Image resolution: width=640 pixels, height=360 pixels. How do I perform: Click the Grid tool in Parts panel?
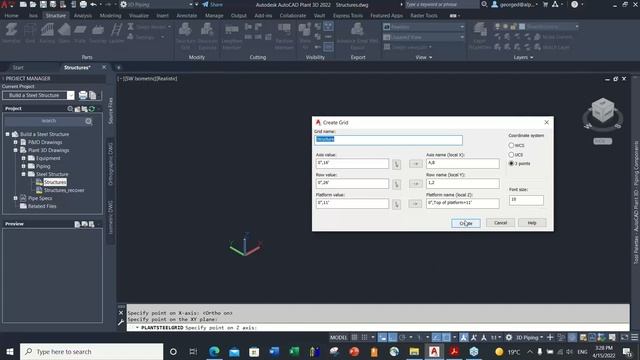[x=30, y=33]
